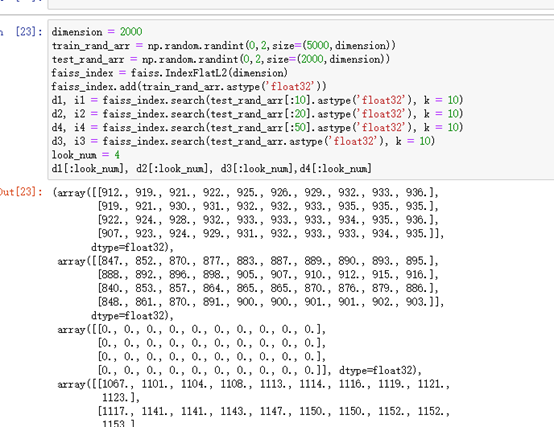Image resolution: width=554 pixels, height=427 pixels.
Task: Click output row starting '[840., 853., 857.'
Action: pyautogui.click(x=268, y=288)
